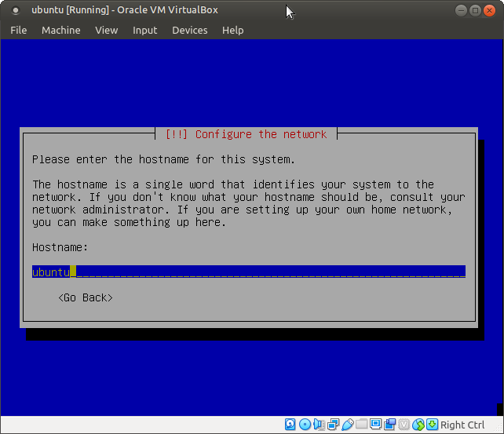
Task: Open the Help menu
Action: 232,30
